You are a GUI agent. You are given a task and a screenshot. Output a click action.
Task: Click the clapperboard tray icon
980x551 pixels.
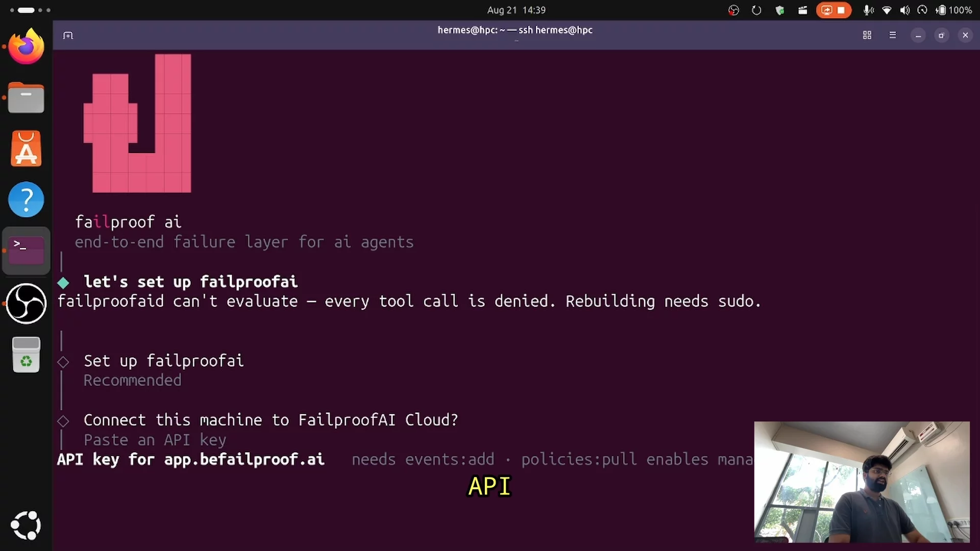pos(803,10)
